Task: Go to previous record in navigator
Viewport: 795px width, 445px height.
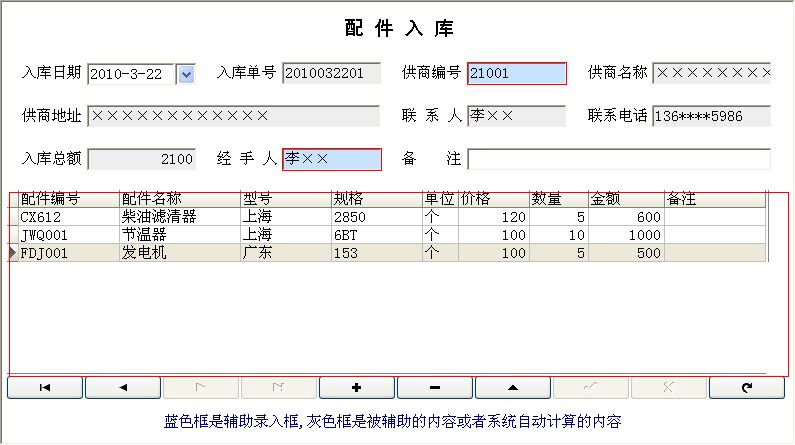Action: point(123,388)
